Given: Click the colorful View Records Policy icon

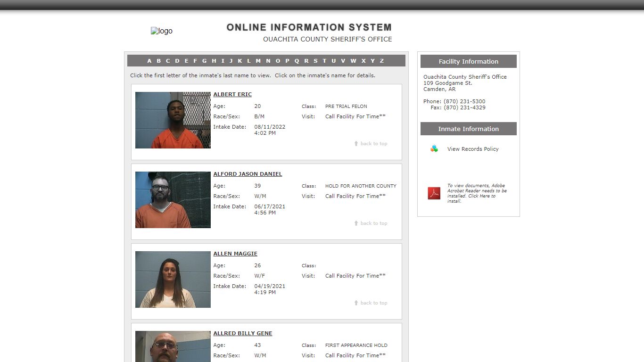Looking at the screenshot, I should [x=434, y=149].
